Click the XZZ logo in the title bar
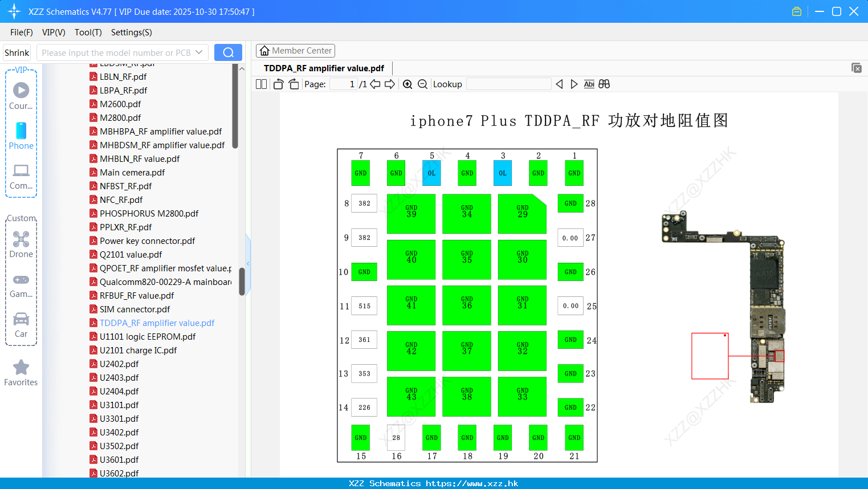 [14, 11]
